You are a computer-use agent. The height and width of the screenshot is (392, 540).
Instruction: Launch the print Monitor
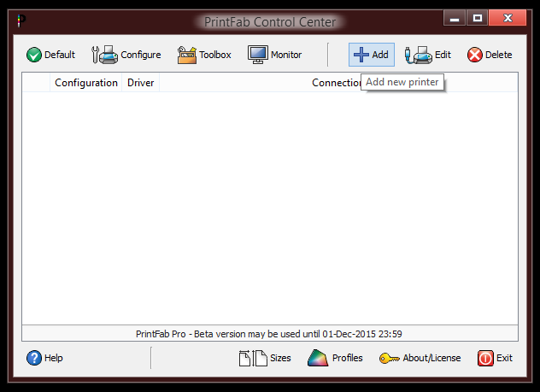point(274,55)
